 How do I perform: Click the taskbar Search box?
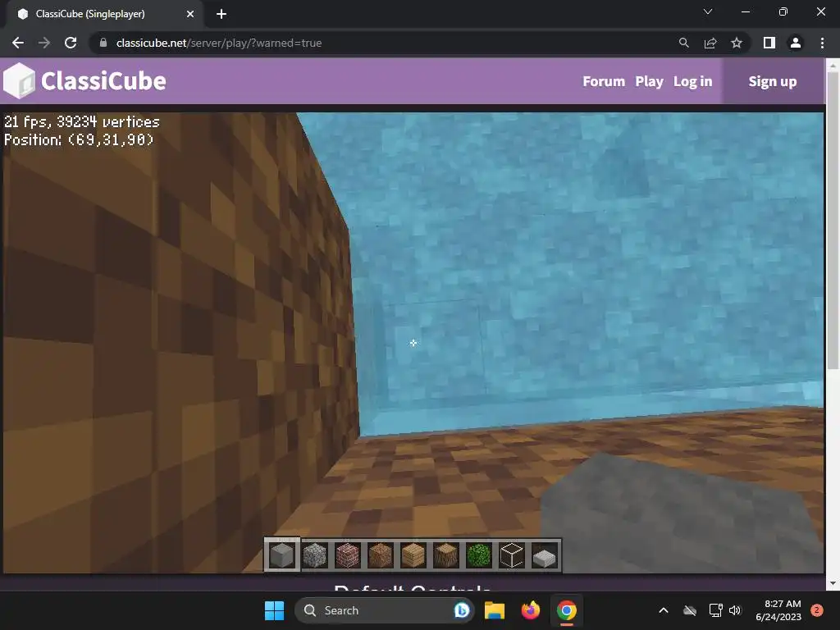coord(385,610)
